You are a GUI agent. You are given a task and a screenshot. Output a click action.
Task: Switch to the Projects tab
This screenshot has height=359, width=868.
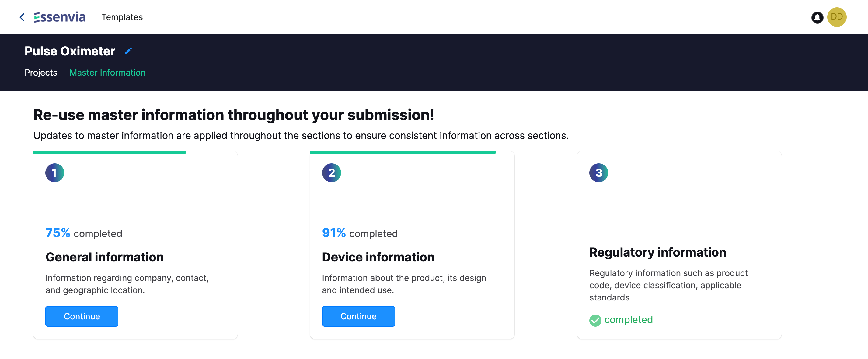[x=41, y=73]
